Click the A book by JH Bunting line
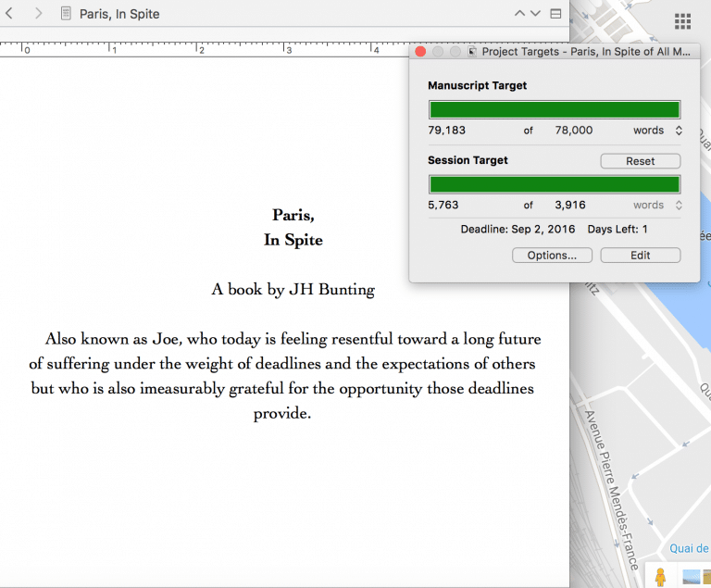This screenshot has width=711, height=588. [x=293, y=290]
